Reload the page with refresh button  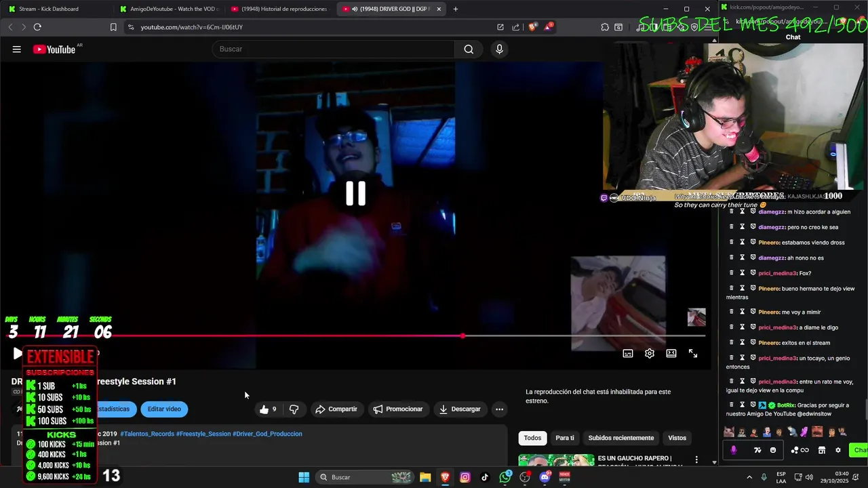(x=37, y=27)
